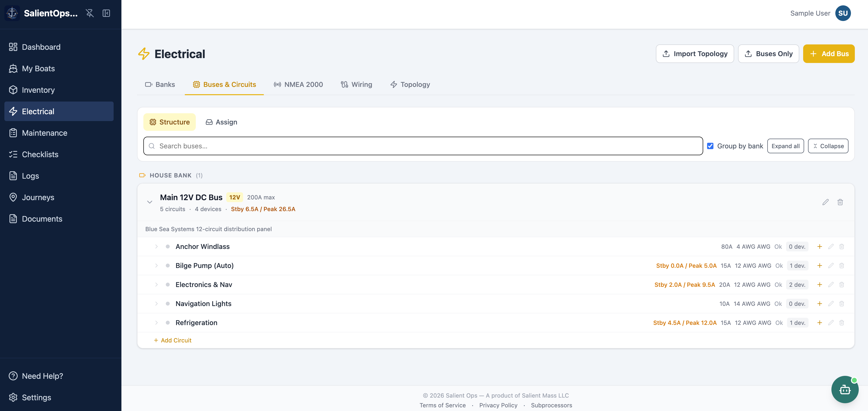Edit the Electronics & Nav circuit
868x411 pixels.
[x=831, y=285]
